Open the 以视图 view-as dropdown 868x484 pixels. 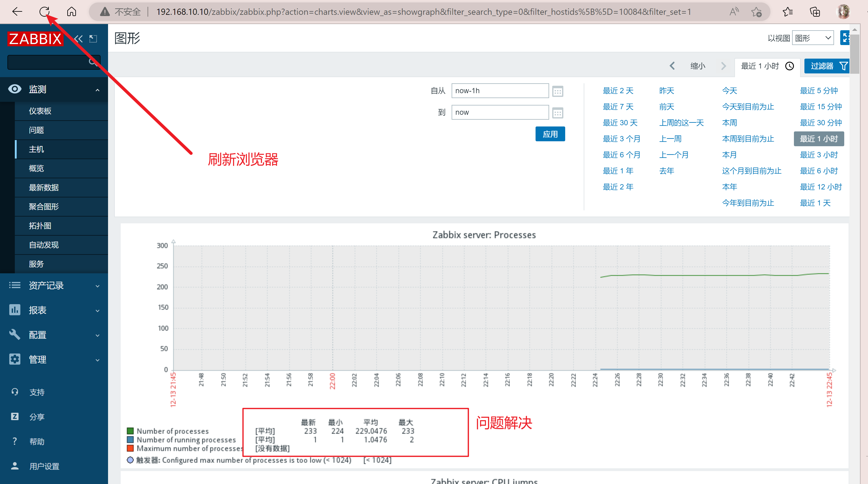813,38
